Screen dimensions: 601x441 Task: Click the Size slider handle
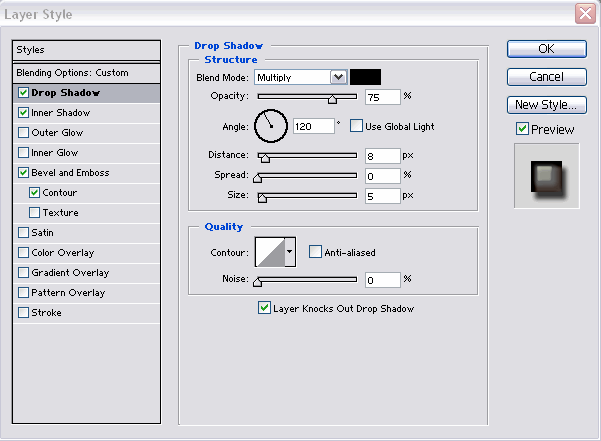click(x=262, y=198)
